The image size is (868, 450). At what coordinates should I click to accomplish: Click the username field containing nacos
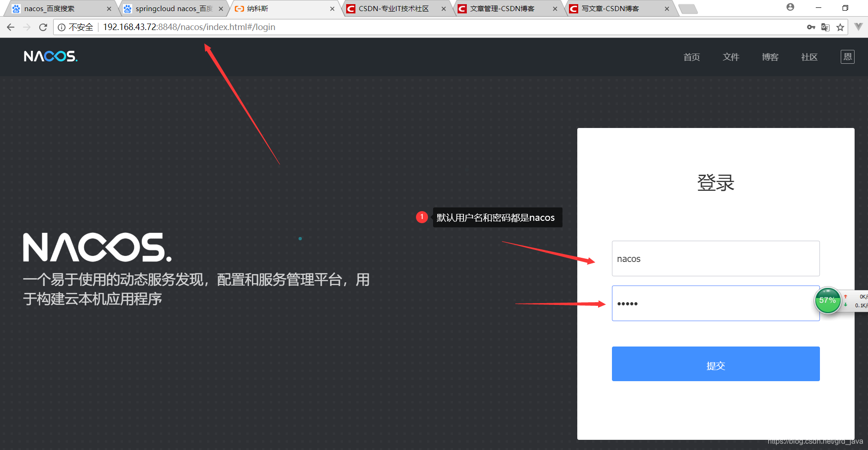[x=715, y=258]
